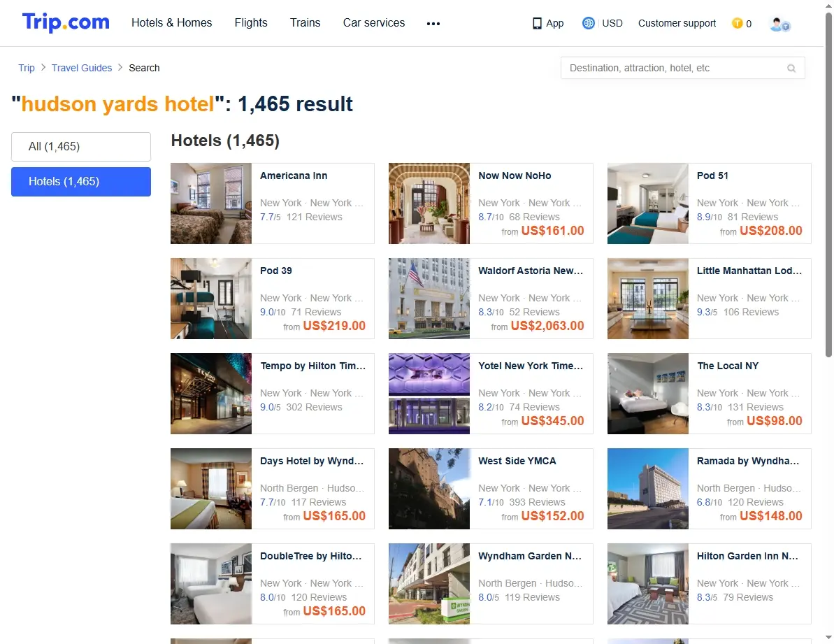Click DoubleTree by Hilto... title
This screenshot has width=834, height=644.
click(310, 556)
